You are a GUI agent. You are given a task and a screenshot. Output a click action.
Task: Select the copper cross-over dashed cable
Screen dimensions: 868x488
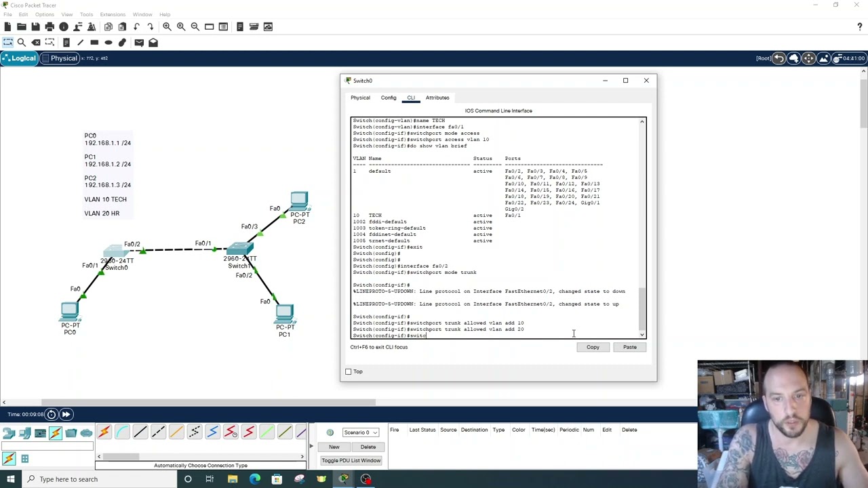pyautogui.click(x=158, y=432)
